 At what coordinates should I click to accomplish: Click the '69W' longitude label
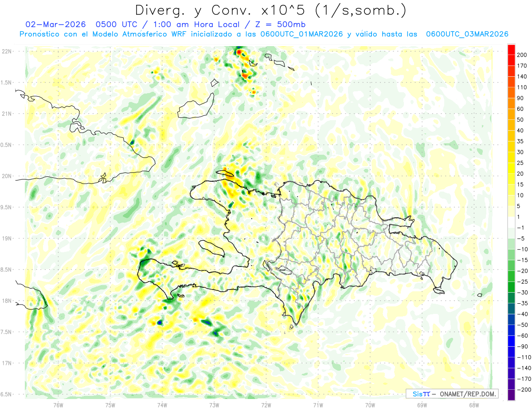coord(422,404)
